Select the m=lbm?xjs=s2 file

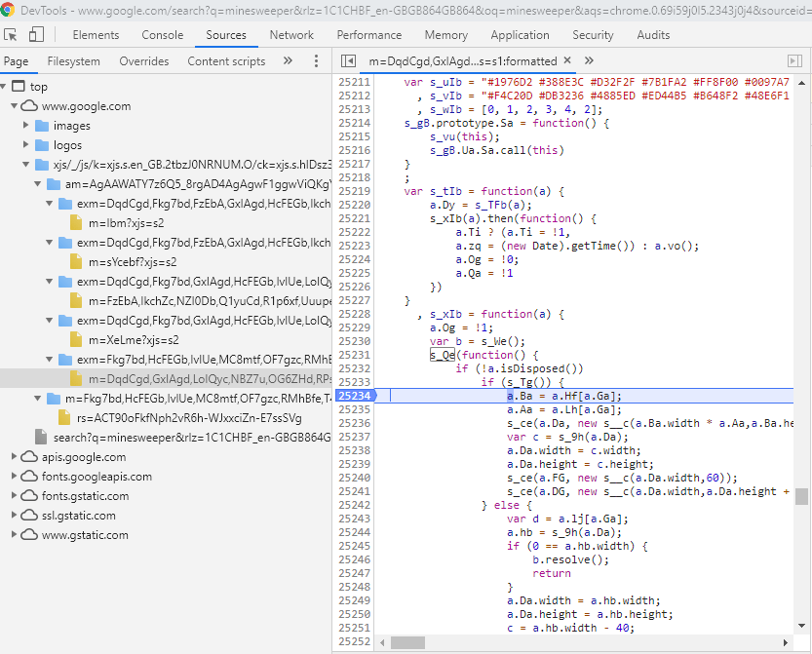pyautogui.click(x=124, y=223)
